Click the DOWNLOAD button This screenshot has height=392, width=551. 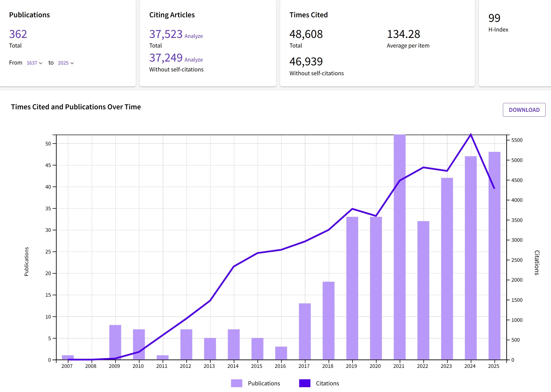point(524,110)
